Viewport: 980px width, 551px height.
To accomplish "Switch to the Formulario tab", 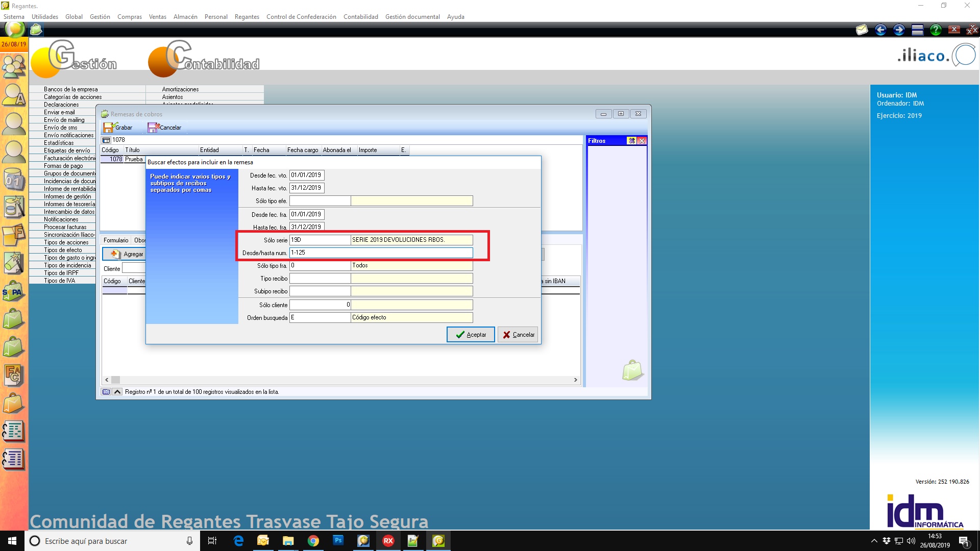I will tap(116, 240).
